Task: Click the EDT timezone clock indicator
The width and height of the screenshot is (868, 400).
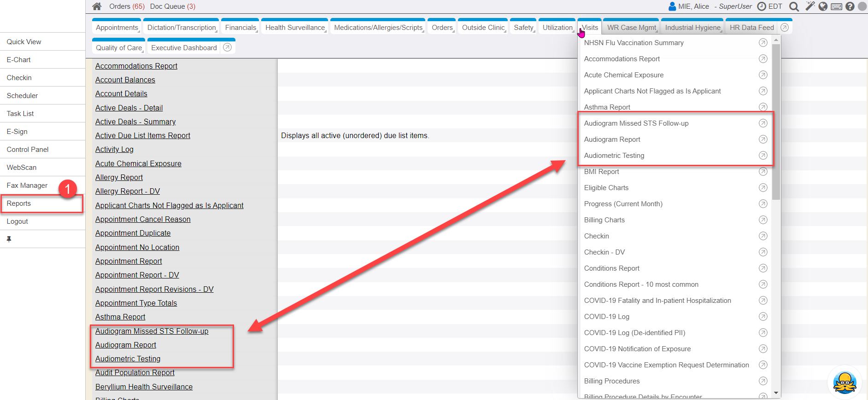Action: pyautogui.click(x=770, y=6)
